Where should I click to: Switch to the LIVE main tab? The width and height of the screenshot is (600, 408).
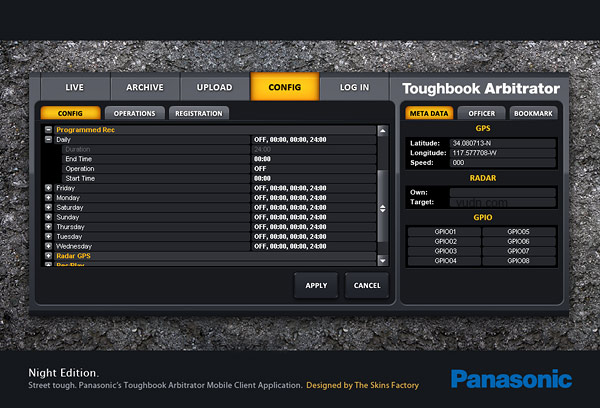point(75,87)
